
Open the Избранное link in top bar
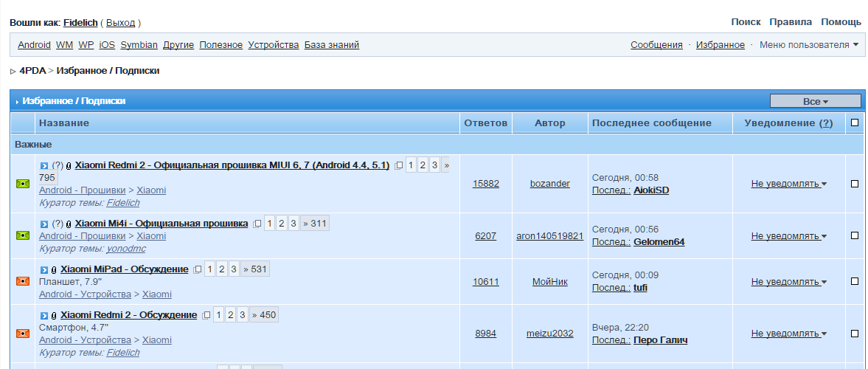721,45
